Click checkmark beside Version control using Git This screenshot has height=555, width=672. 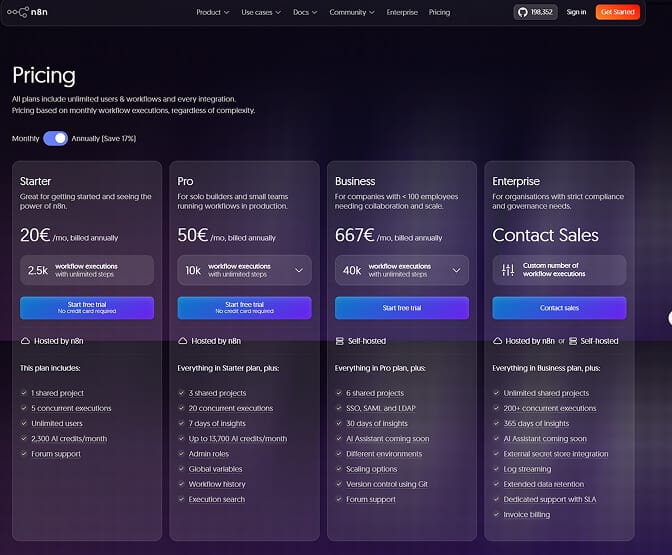pyautogui.click(x=339, y=484)
